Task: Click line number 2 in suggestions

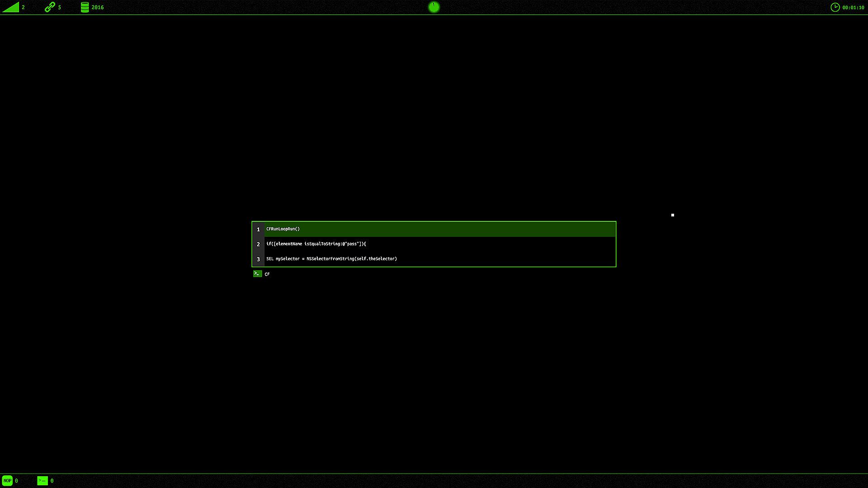Action: point(258,244)
